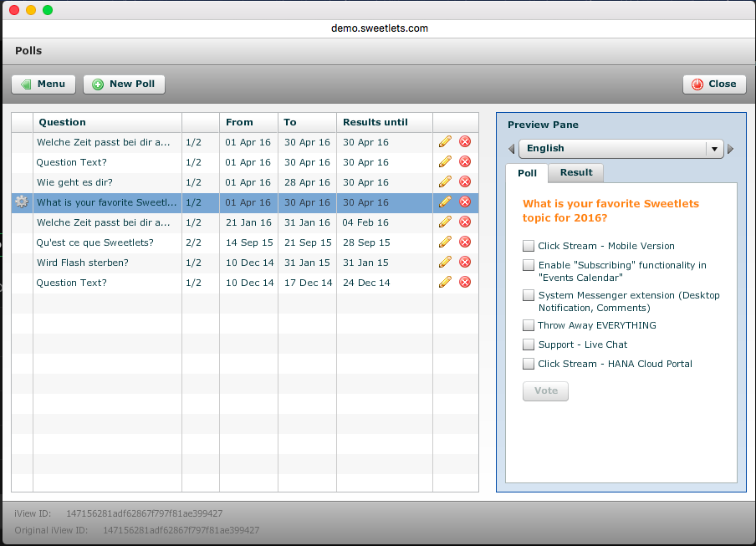Sort by the From column header
756x546 pixels.
248,122
